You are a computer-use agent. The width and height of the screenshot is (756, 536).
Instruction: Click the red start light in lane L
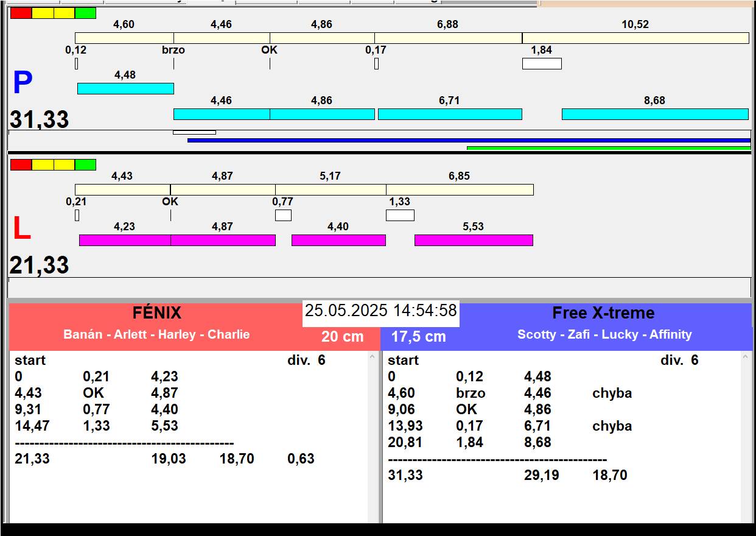[x=21, y=164]
